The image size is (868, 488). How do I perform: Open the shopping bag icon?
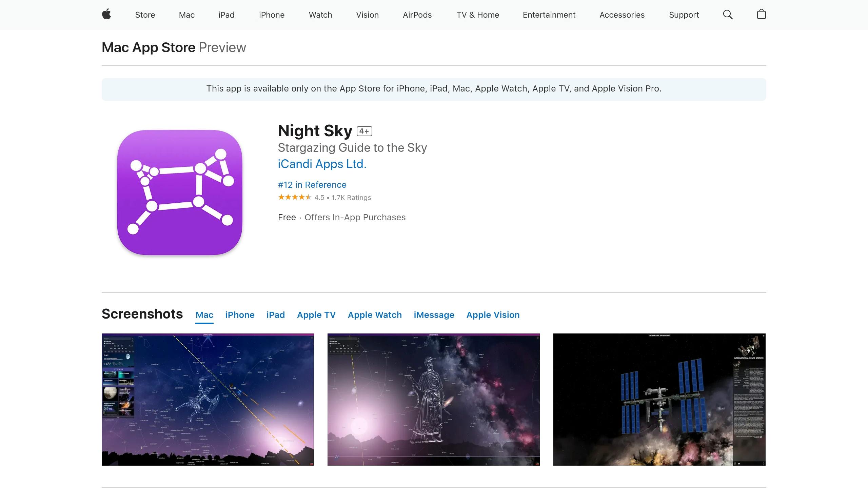tap(761, 15)
